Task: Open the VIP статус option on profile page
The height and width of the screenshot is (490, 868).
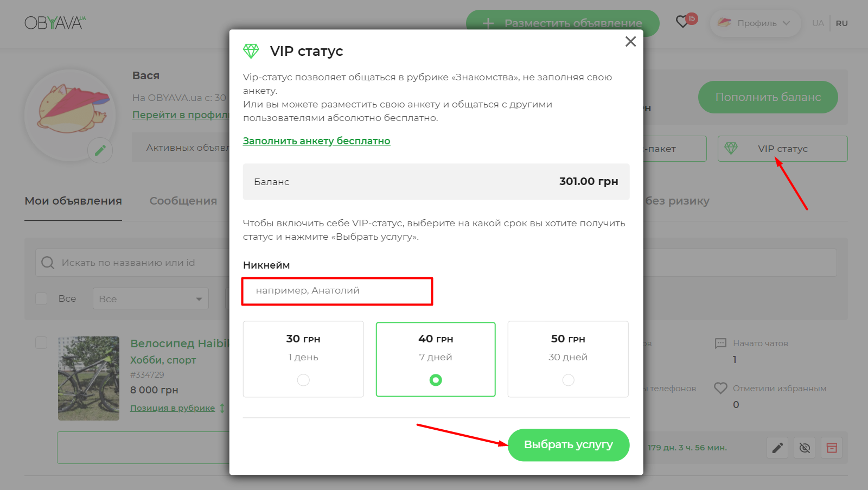Action: pyautogui.click(x=782, y=148)
